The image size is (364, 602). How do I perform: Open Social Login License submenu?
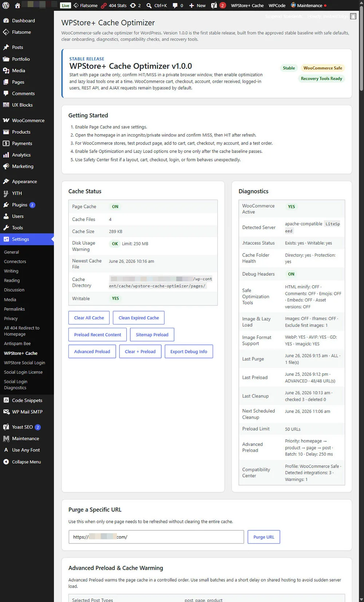pyautogui.click(x=23, y=372)
